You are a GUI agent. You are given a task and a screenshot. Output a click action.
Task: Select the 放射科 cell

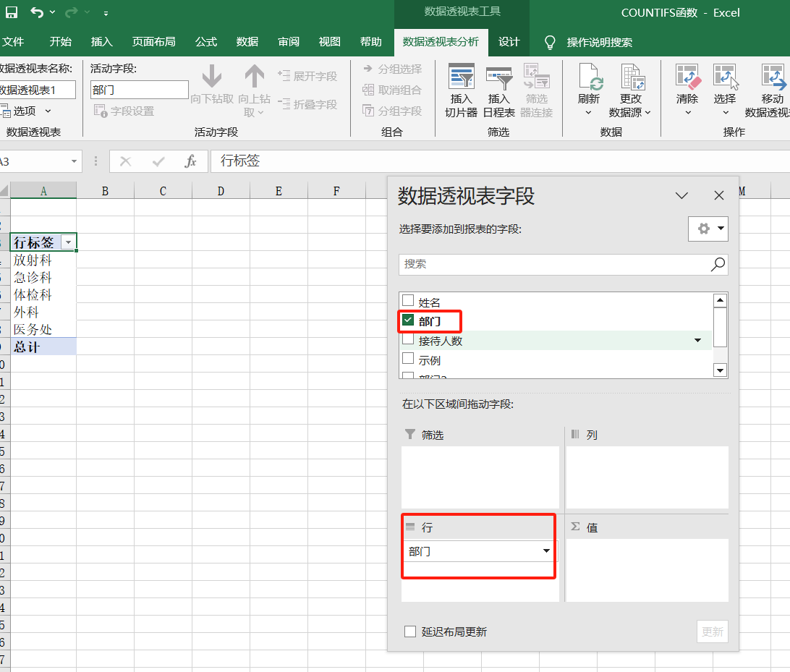pyautogui.click(x=43, y=260)
